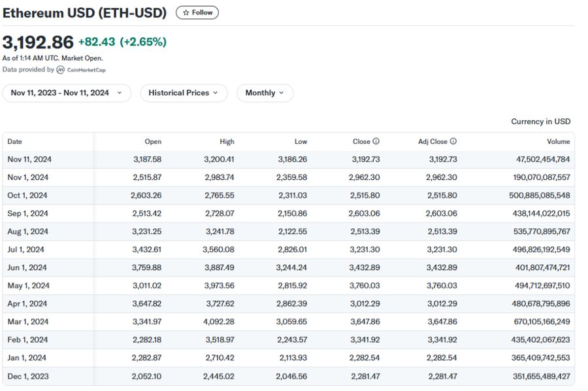Screen dimensions: 588x391
Task: Select the Dec 1, 2023 row date
Action: pyautogui.click(x=27, y=376)
